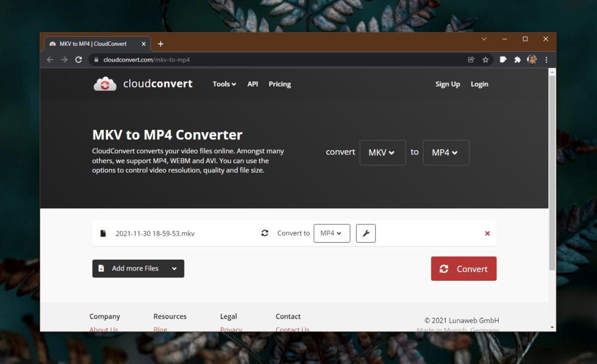Expand the Tools menu
This screenshot has height=364, width=597.
point(224,84)
